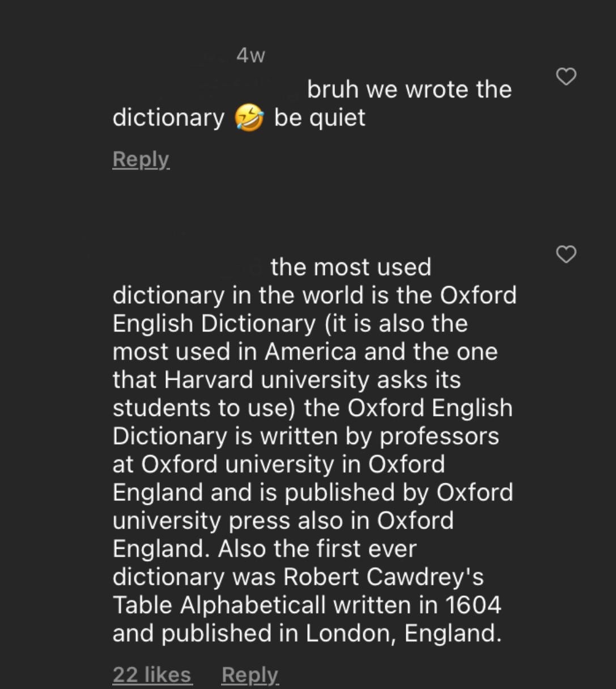Image resolution: width=616 pixels, height=689 pixels.
Task: Click the word "dictionary" before the emoji
Action: [168, 118]
